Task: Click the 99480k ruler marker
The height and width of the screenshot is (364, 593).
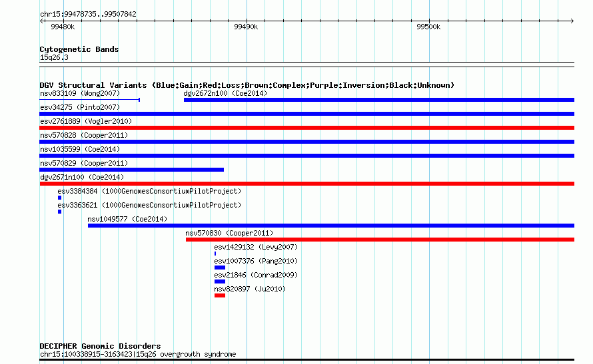Action: [x=63, y=27]
